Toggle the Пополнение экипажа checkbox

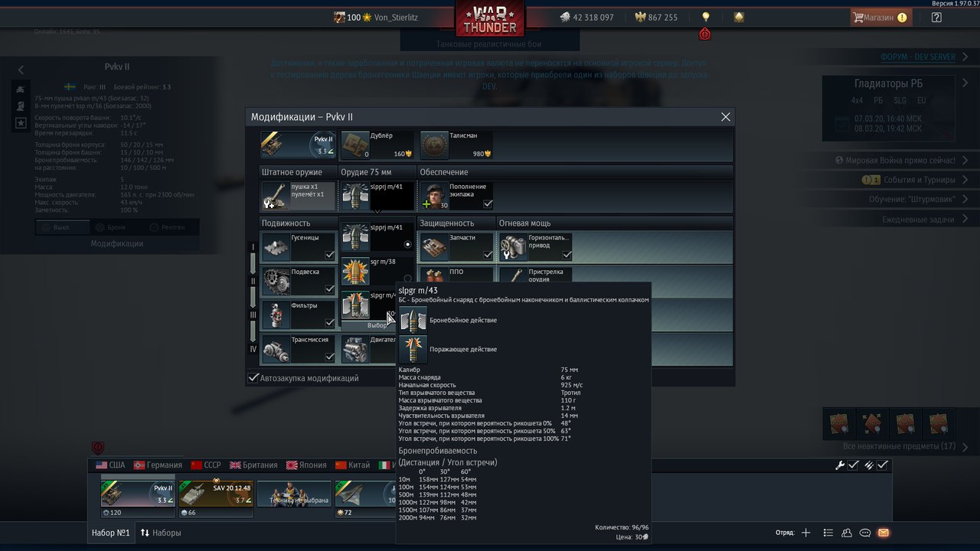point(488,204)
